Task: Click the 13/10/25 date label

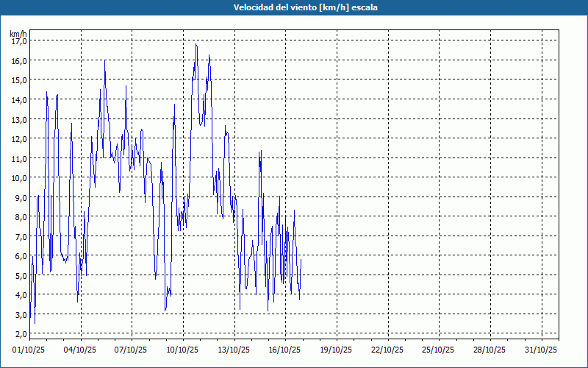Action: coord(234,350)
